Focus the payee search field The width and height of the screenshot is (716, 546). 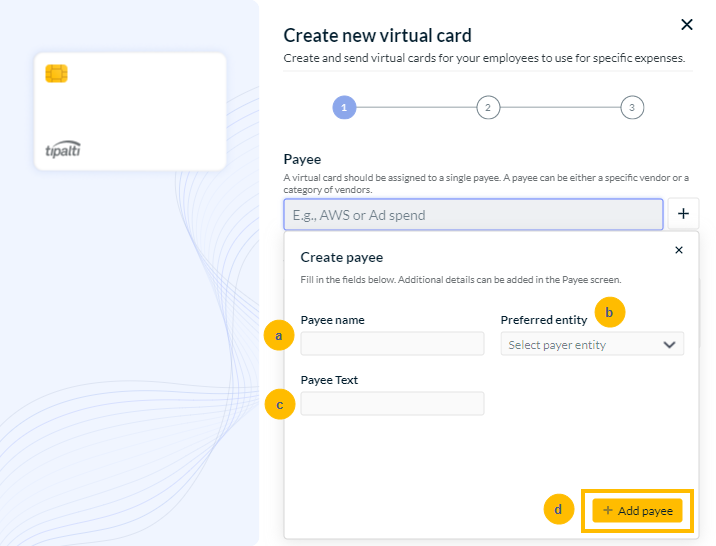click(473, 215)
